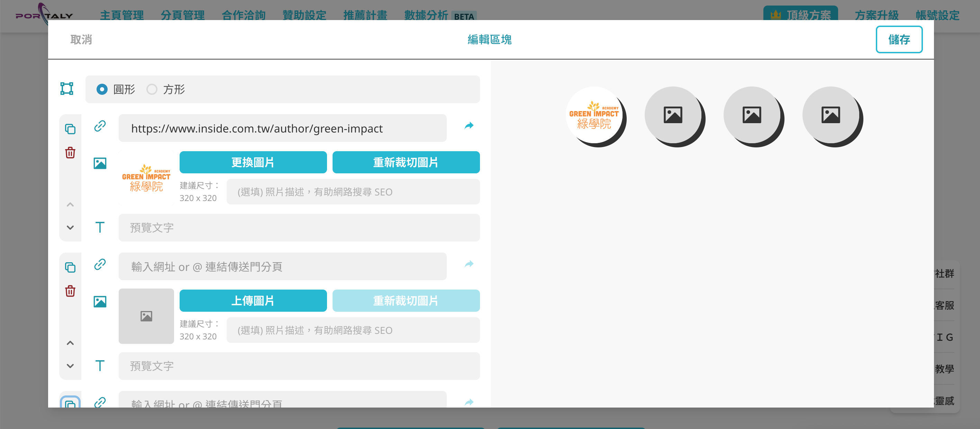The width and height of the screenshot is (980, 429).
Task: Open green-impact URL via share arrow
Action: point(469,126)
